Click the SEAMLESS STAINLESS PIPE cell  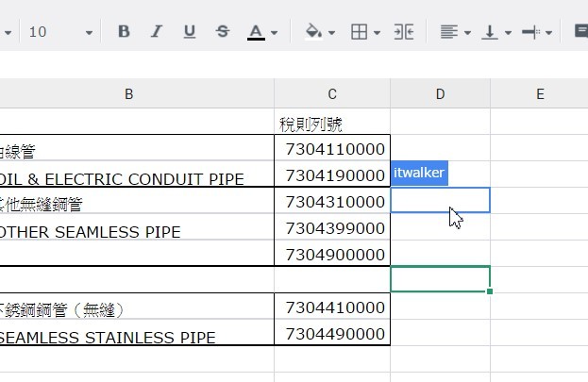(137, 333)
